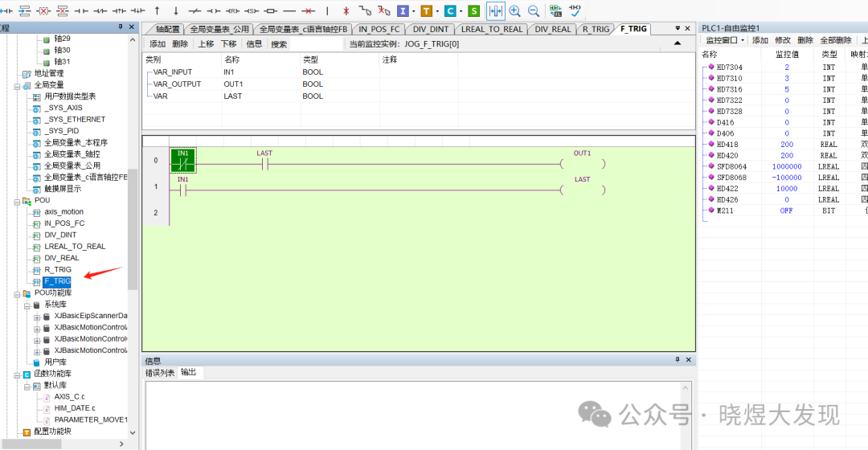Collapse the 函数功能库 tree node

(17, 374)
